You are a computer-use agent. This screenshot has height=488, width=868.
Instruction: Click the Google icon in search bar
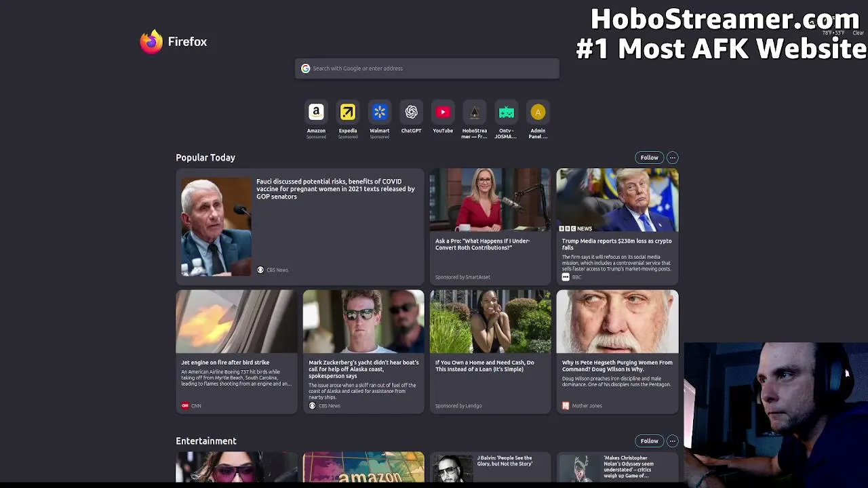[306, 68]
